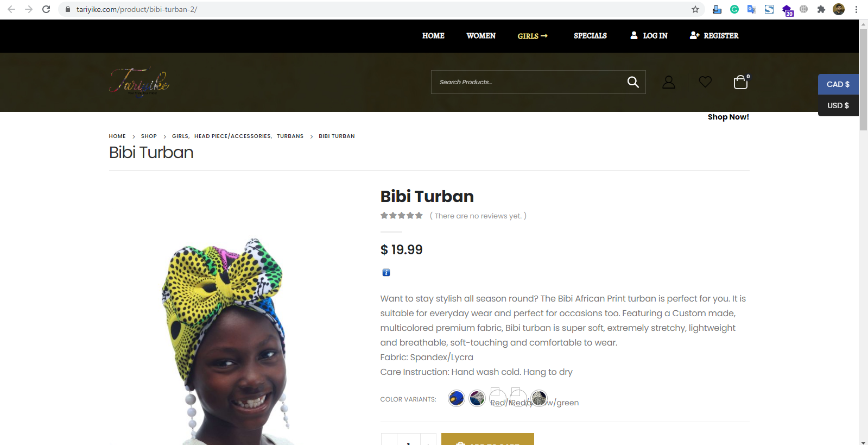The width and height of the screenshot is (868, 445).
Task: Expand the GIRLS menu dropdown
Action: click(533, 36)
